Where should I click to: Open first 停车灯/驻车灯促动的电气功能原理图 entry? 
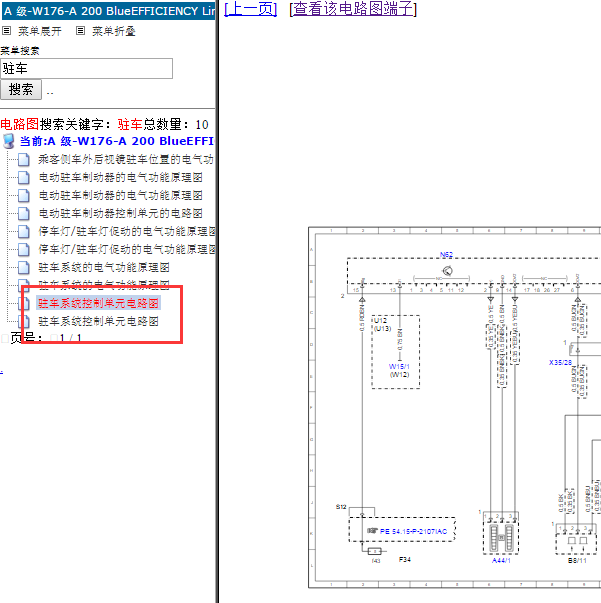click(127, 232)
